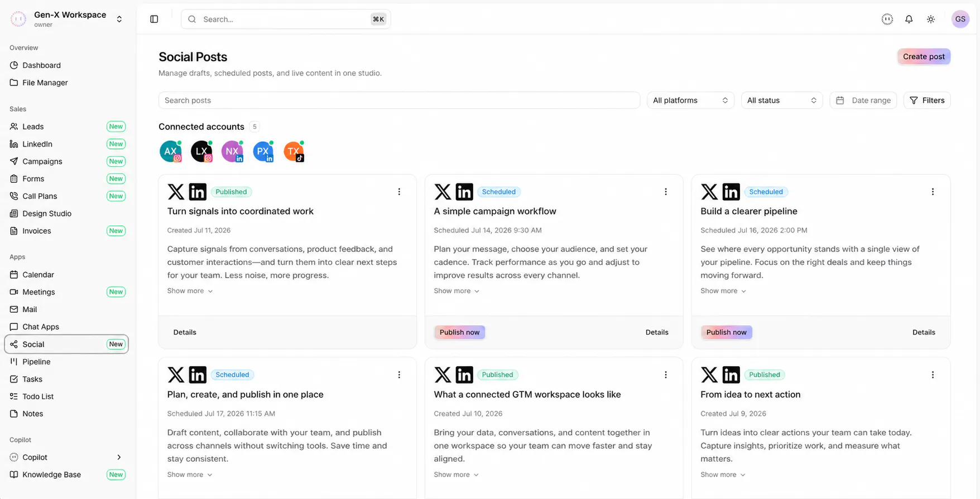
Task: Open options menu for 'Build a clearer pipeline'
Action: coord(932,192)
